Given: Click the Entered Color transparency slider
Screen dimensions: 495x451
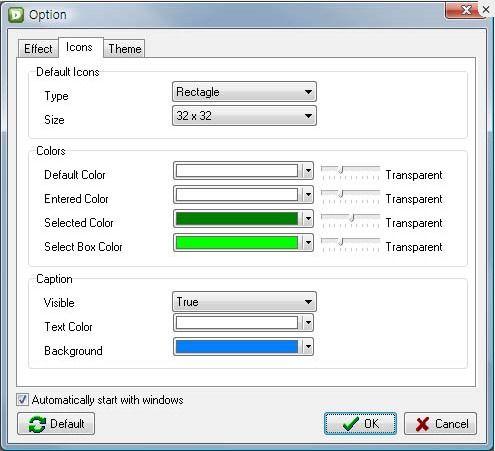Looking at the screenshot, I should pyautogui.click(x=350, y=196).
